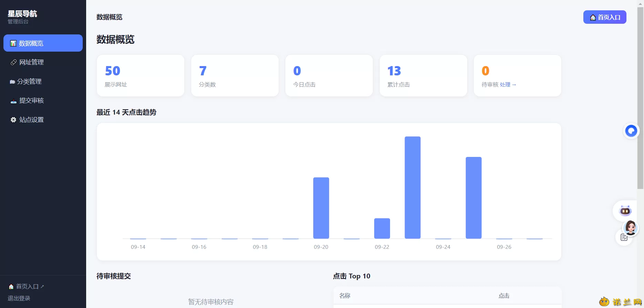This screenshot has width=644, height=308.
Task: Click the 7 分类数 stat card
Action: coord(235,76)
